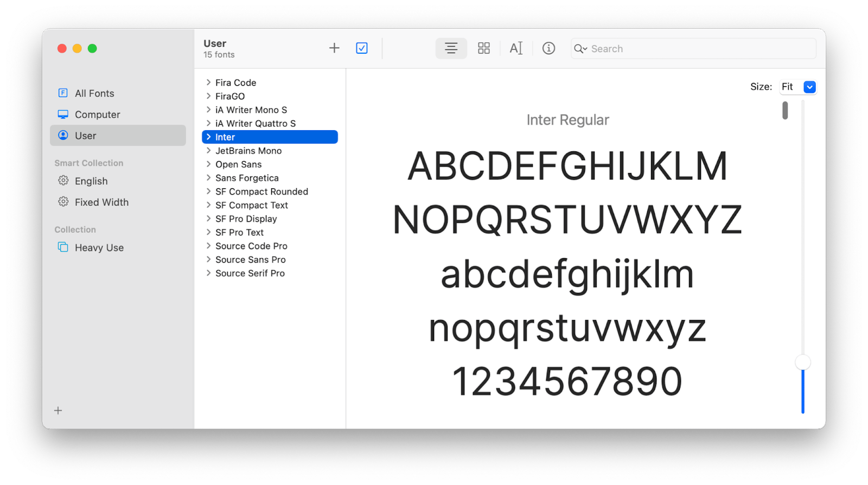
Task: Click the size slider knob
Action: 803,362
